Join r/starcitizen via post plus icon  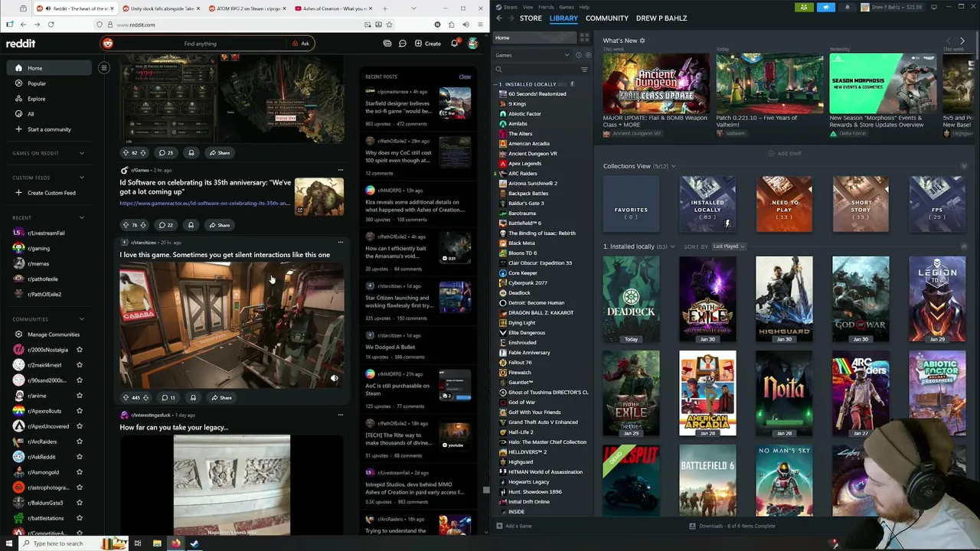tap(124, 243)
